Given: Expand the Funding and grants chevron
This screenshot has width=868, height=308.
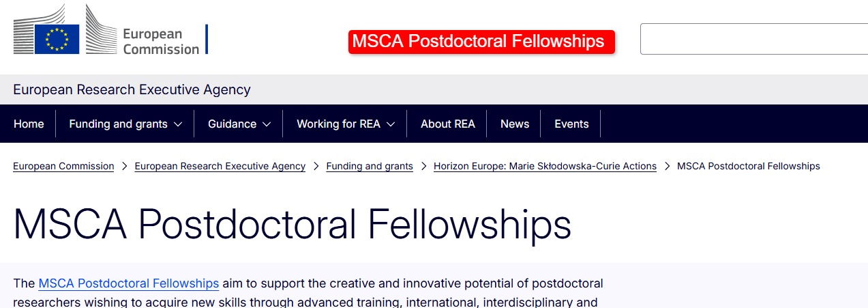Looking at the screenshot, I should point(178,124).
